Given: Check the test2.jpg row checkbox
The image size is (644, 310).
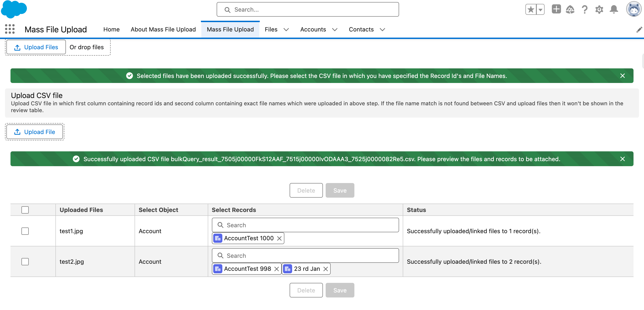Looking at the screenshot, I should [25, 261].
